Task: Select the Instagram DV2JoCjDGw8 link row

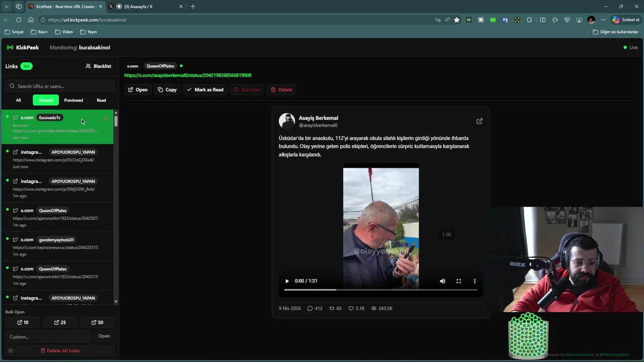Action: click(x=57, y=159)
